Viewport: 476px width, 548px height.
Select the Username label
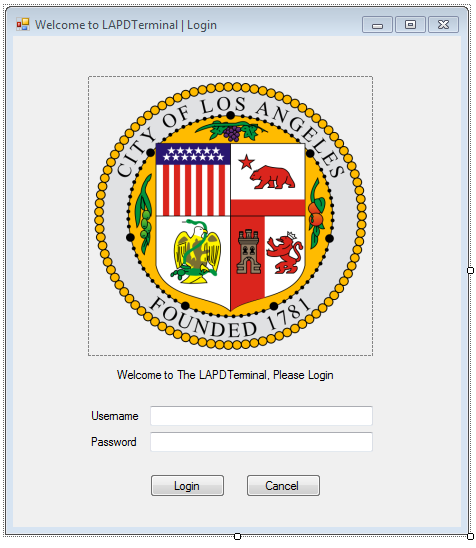point(115,416)
